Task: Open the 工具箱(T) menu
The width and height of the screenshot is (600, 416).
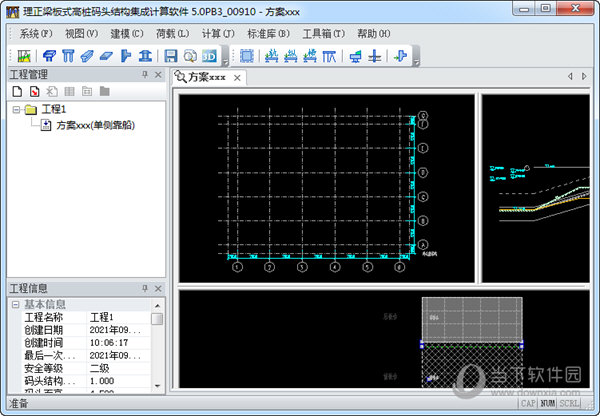Action: [323, 34]
